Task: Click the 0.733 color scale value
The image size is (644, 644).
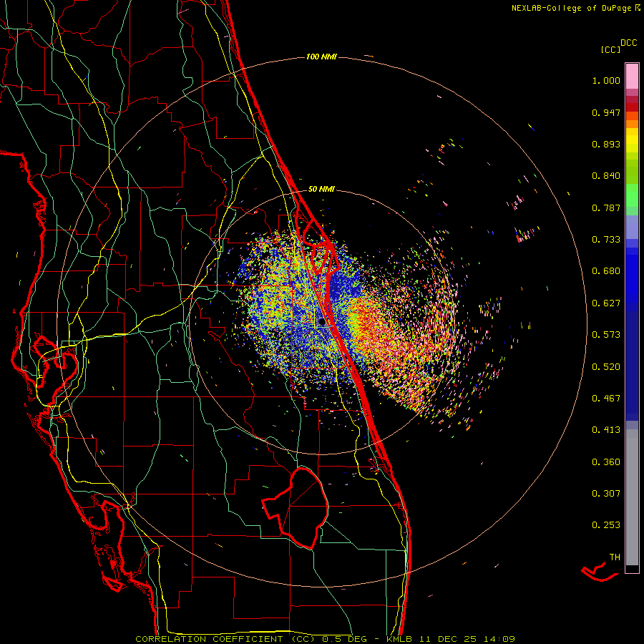Action: pyautogui.click(x=606, y=240)
